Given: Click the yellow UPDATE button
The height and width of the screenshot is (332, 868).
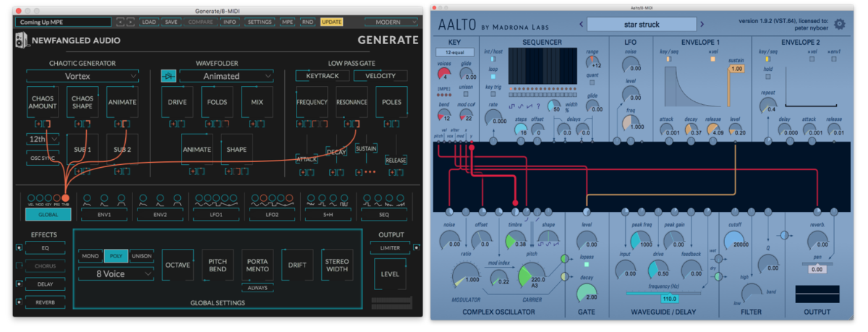Looking at the screenshot, I should pyautogui.click(x=332, y=22).
